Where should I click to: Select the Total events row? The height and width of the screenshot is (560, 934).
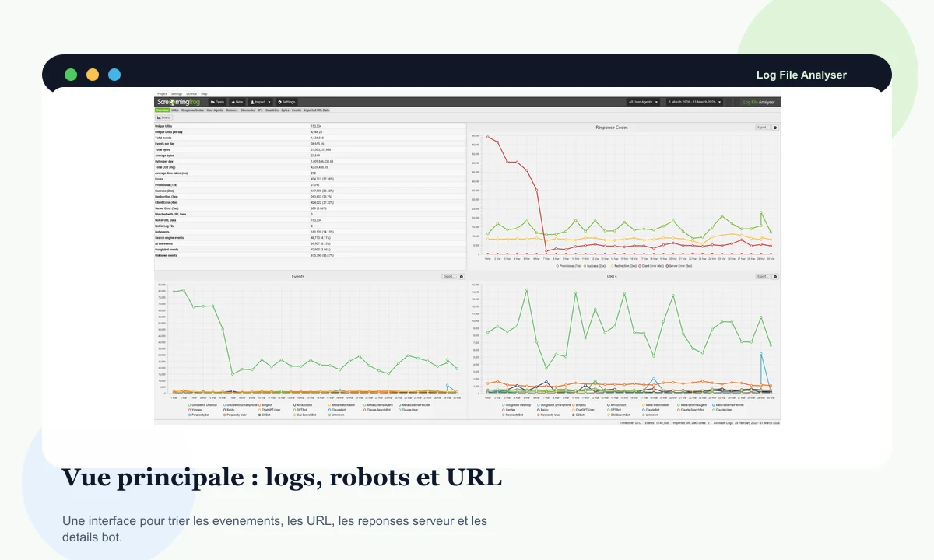click(x=310, y=138)
